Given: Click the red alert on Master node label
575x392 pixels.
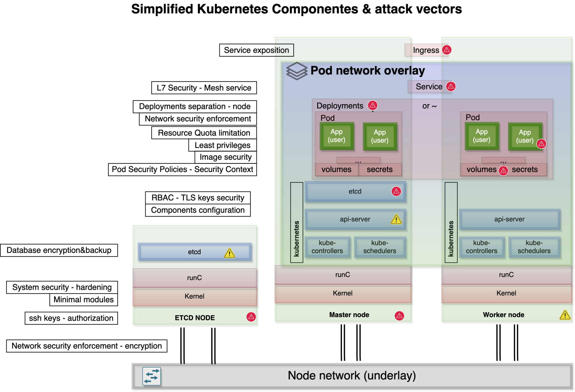Looking at the screenshot, I should (x=399, y=316).
